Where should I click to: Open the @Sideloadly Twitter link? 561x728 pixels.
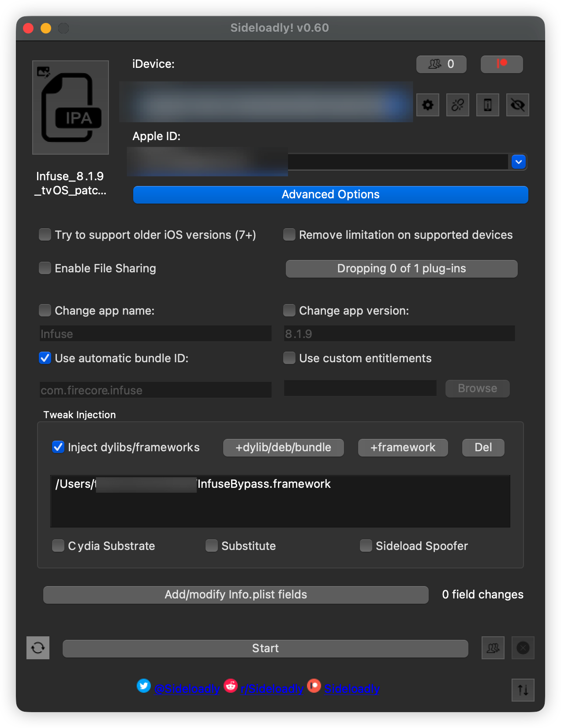click(187, 689)
